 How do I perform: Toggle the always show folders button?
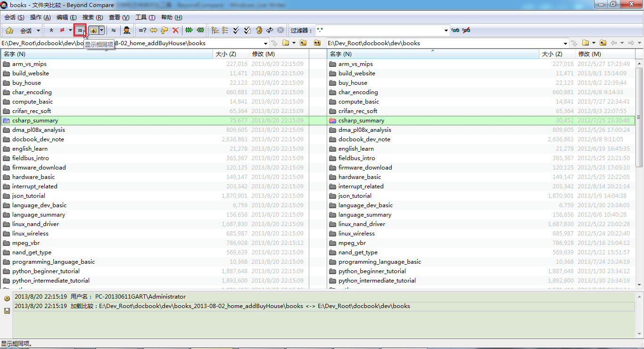[93, 31]
